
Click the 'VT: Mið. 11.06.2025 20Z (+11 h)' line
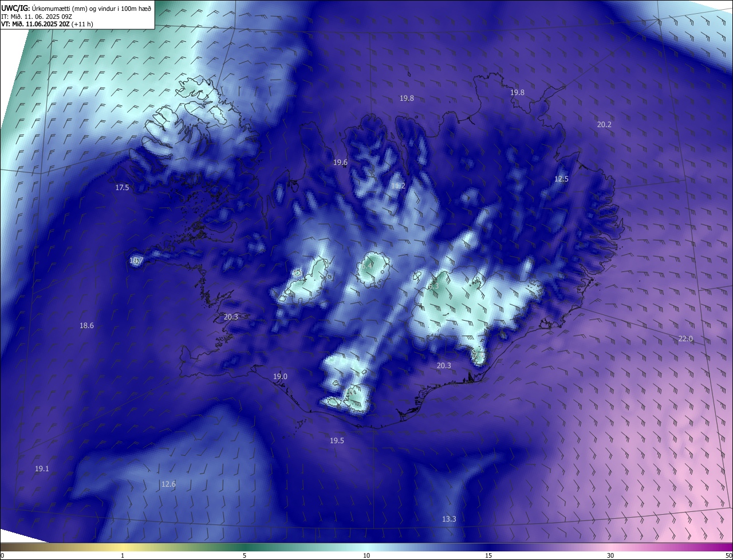(x=47, y=24)
